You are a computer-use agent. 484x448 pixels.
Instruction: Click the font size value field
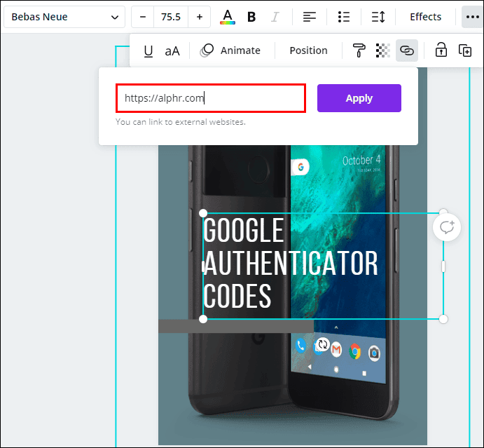[171, 17]
